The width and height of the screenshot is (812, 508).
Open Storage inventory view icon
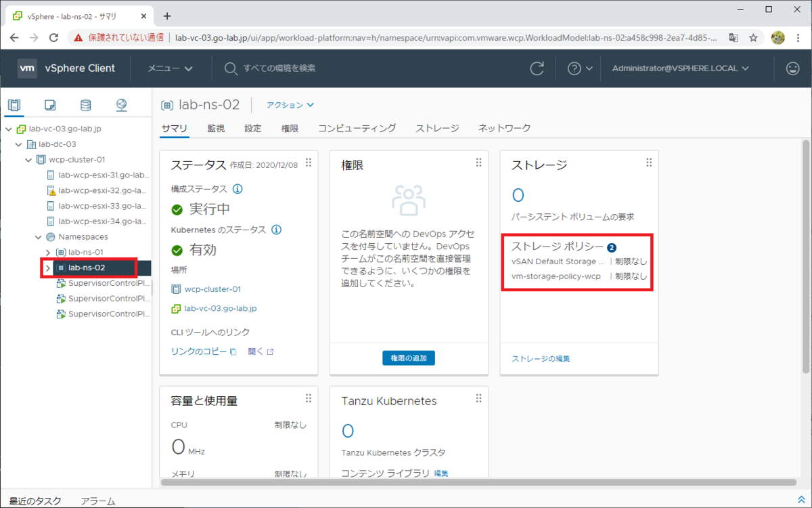85,105
